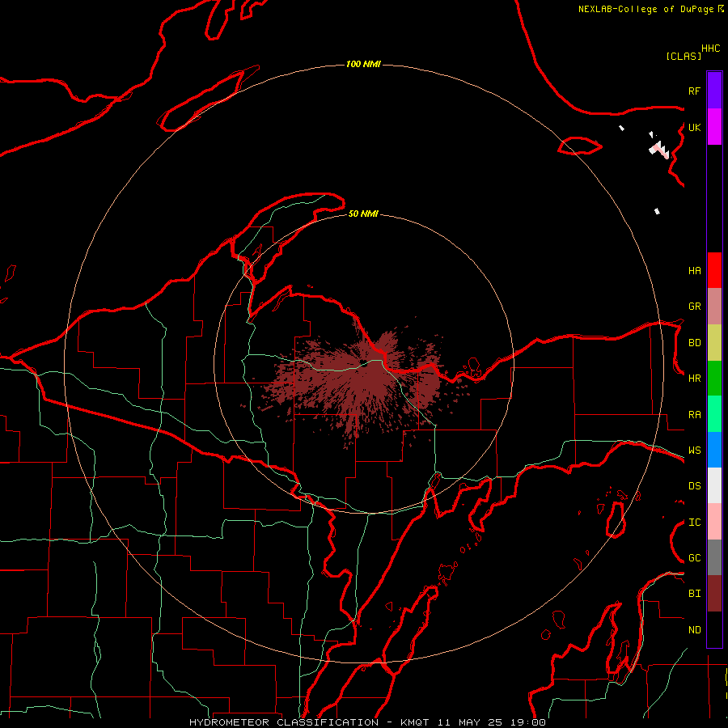Select the GR legend color block
Viewport: 728px width, 728px height.
click(x=714, y=307)
